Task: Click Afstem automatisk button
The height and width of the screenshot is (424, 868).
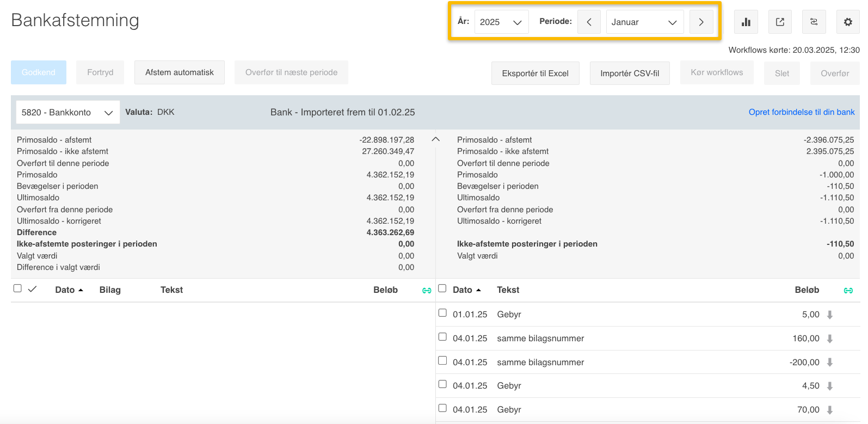Action: click(179, 72)
